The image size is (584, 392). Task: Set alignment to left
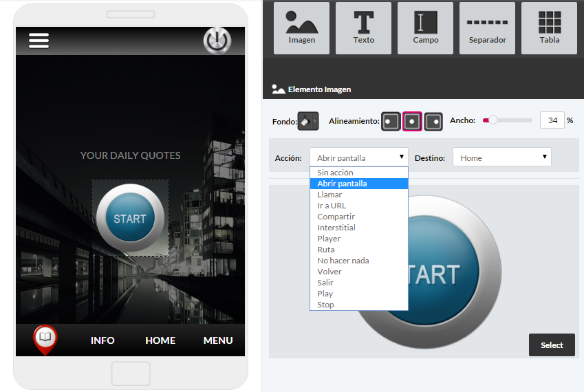tap(391, 121)
